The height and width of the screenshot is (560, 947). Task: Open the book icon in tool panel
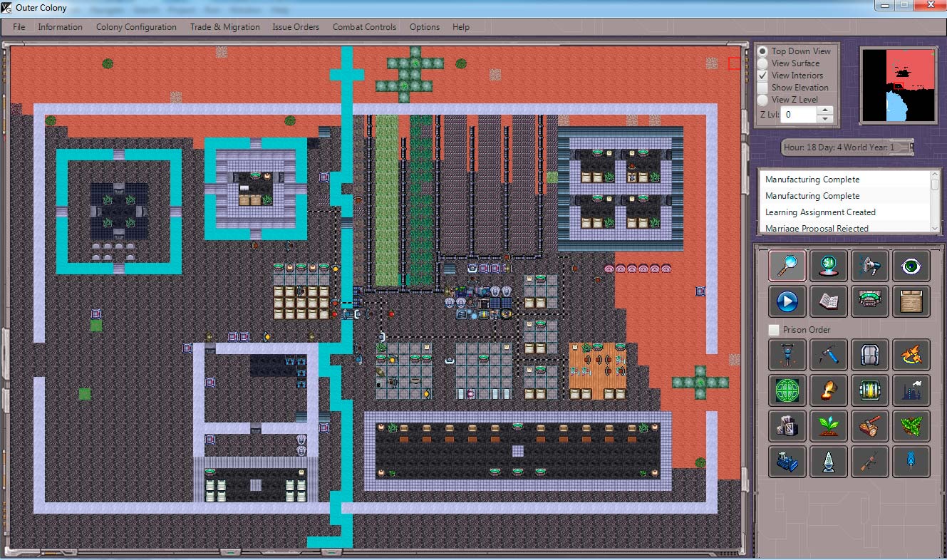tap(828, 301)
